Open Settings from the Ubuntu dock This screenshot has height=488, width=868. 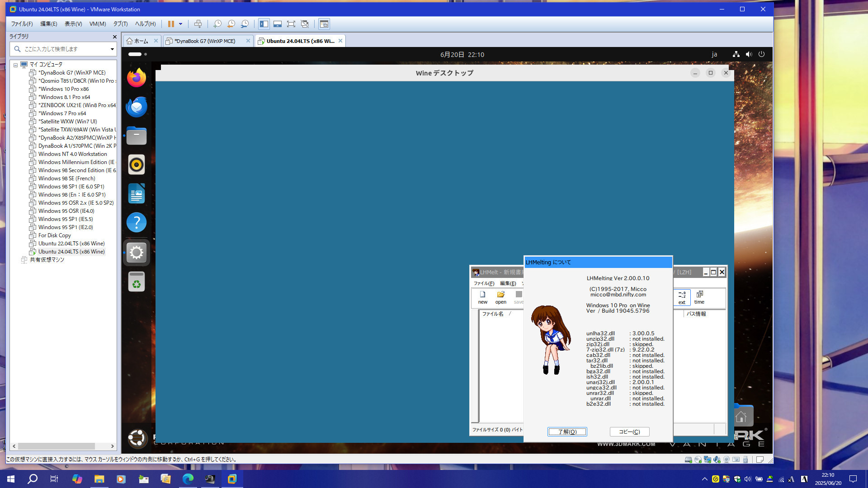coord(137,252)
